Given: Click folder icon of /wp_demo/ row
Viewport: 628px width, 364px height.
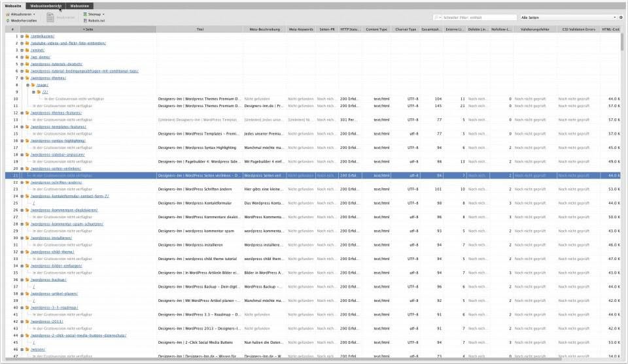Looking at the screenshot, I should pyautogui.click(x=27, y=58).
